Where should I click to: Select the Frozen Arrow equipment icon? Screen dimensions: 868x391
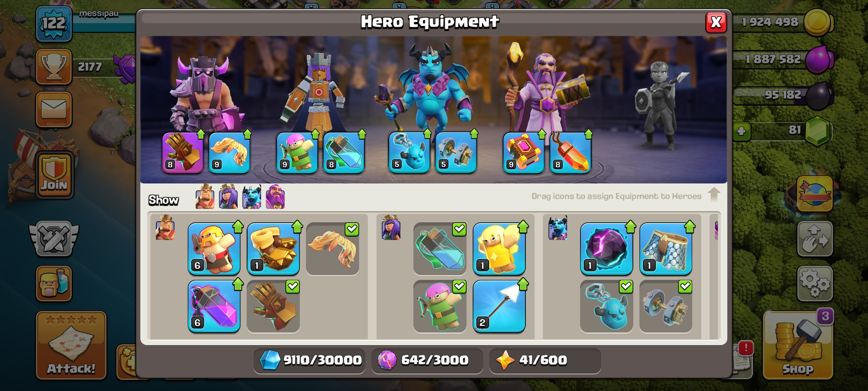coord(499,306)
